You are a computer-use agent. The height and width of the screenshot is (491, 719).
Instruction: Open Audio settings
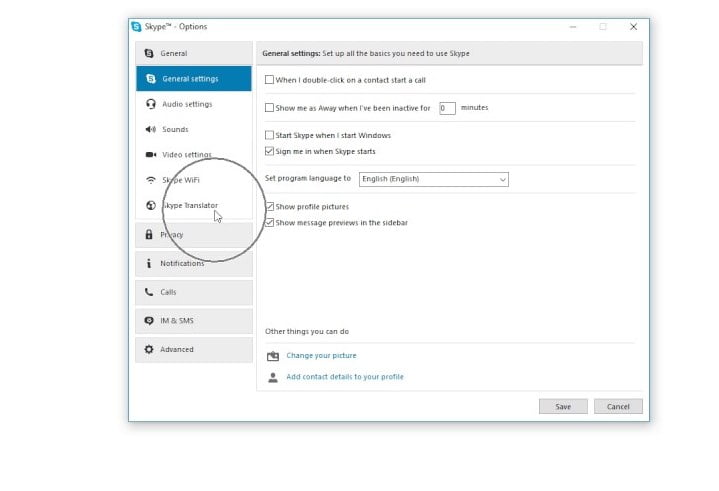194,104
